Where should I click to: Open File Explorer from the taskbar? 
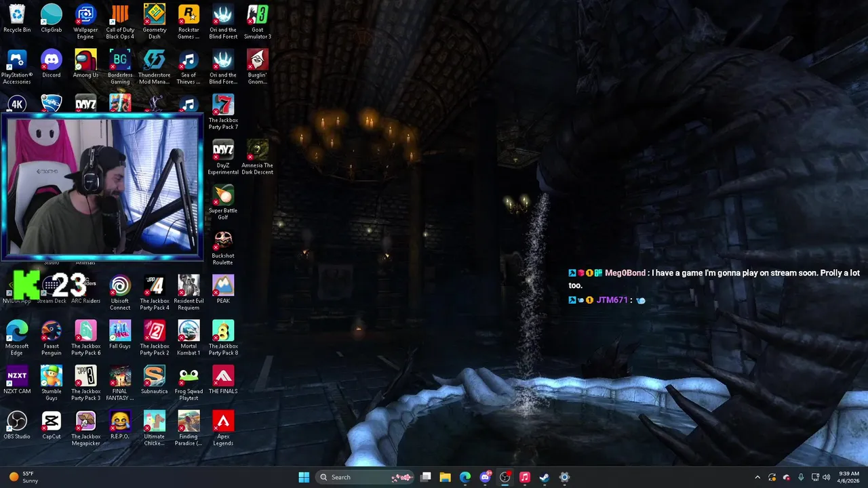(446, 477)
